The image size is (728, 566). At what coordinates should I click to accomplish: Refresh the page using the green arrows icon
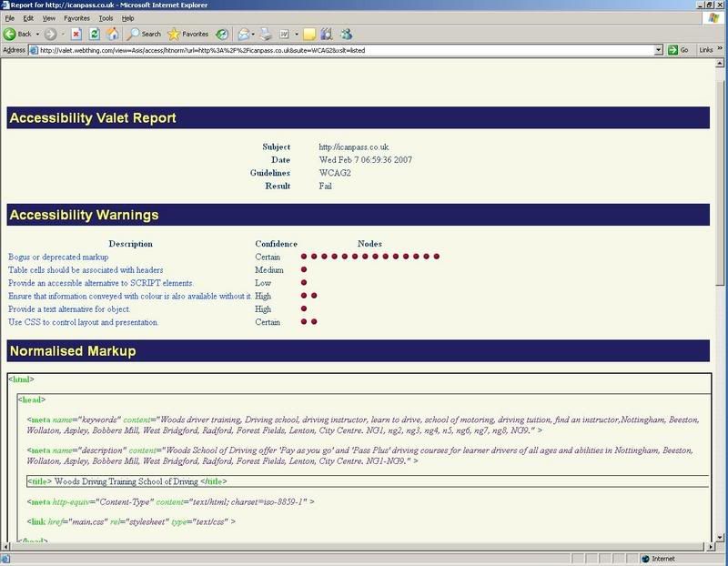[x=95, y=34]
